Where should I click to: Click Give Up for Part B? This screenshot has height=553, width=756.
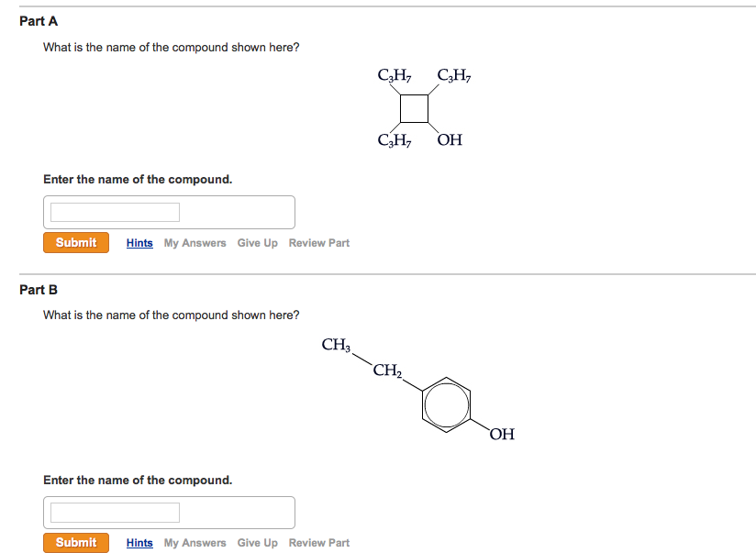coord(257,542)
